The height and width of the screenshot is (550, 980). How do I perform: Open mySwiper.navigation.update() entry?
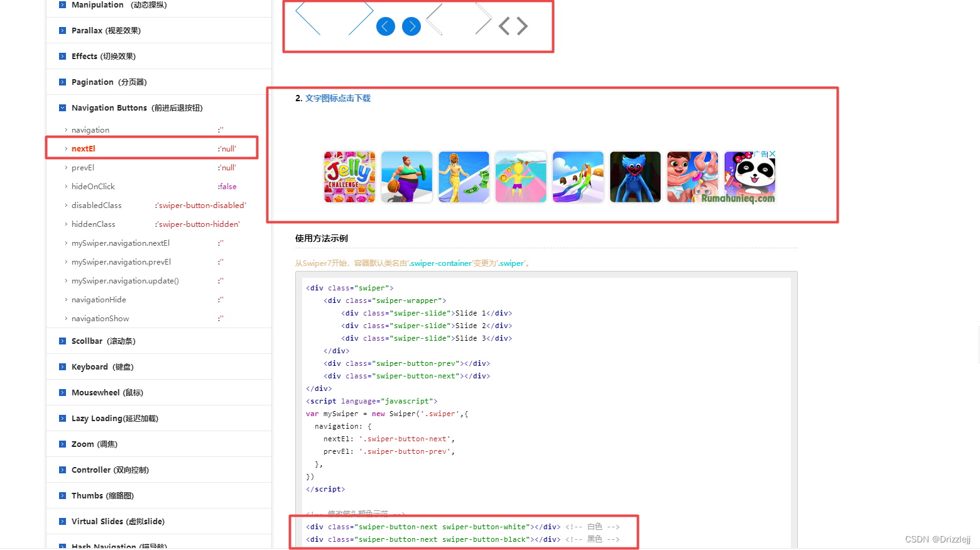coord(125,281)
